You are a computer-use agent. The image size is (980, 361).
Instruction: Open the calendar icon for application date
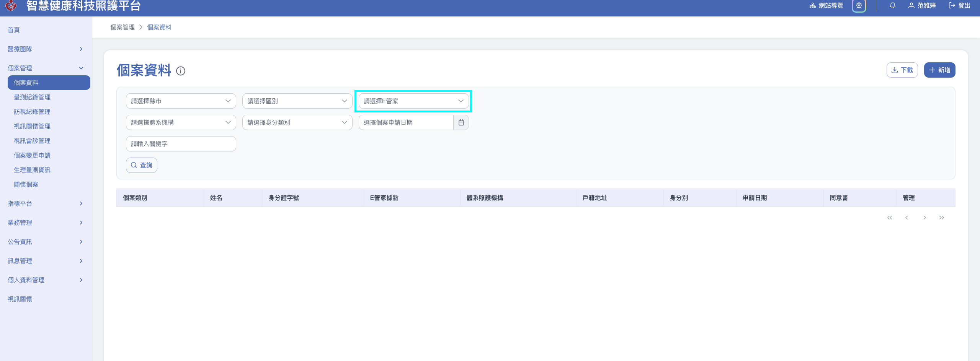pos(461,122)
